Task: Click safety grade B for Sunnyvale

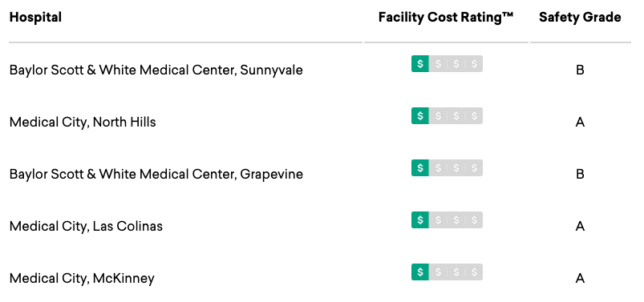Action: click(x=580, y=70)
